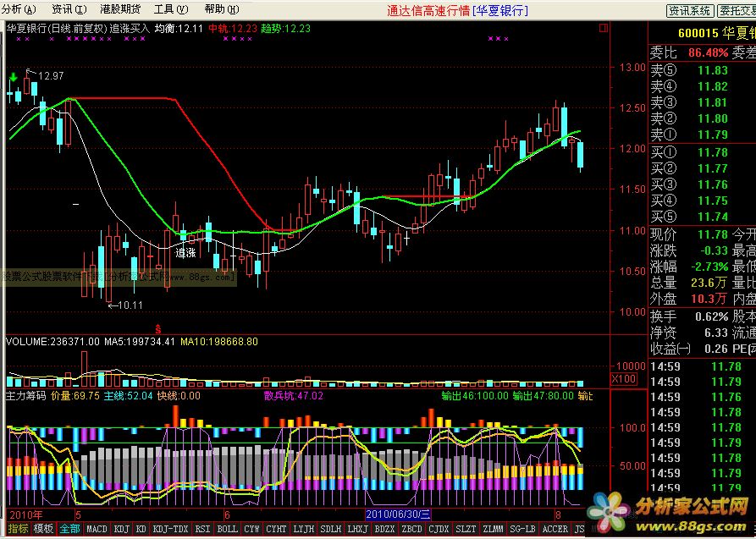Click the 卖① ask price 11.79
Screen dimensions: 756x539
pos(713,135)
